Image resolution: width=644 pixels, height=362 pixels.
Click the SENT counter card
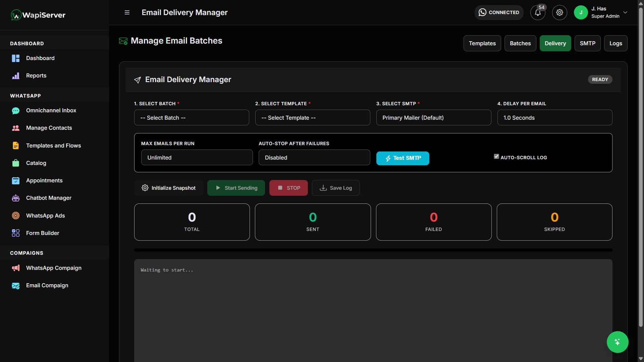(x=313, y=222)
